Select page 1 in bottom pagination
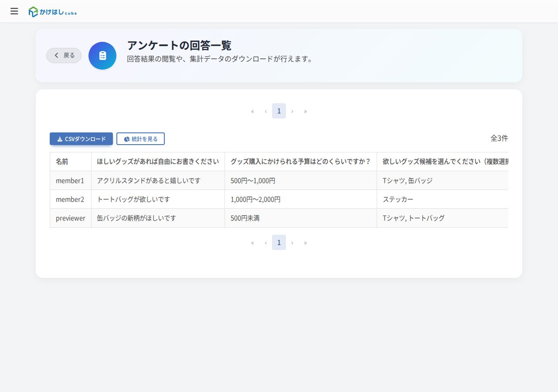Screen dimensions: 558x392 click(279, 243)
